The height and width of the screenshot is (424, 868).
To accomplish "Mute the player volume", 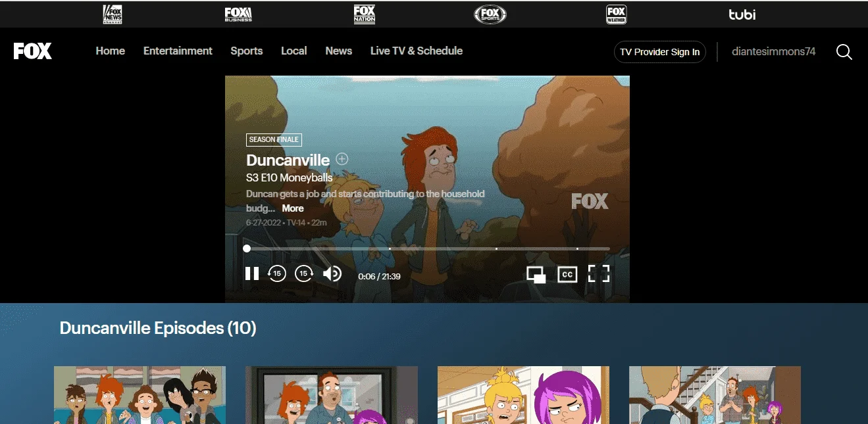I will click(x=332, y=273).
